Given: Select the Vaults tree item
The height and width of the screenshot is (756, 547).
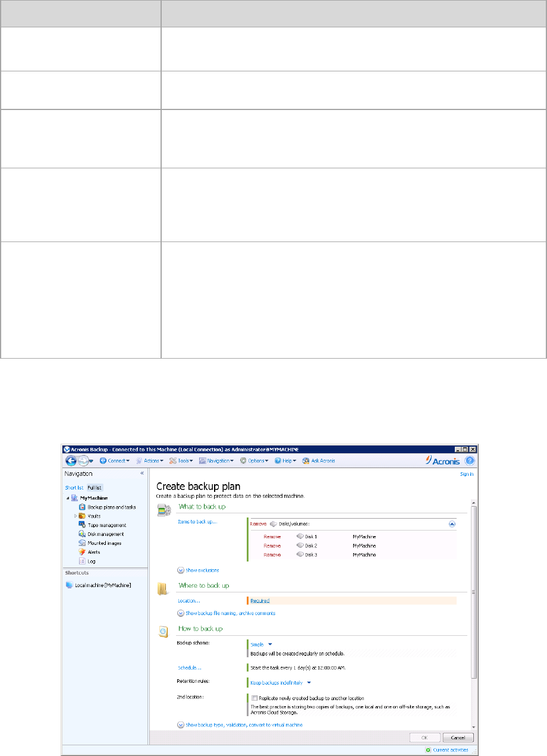Looking at the screenshot, I should 94,516.
